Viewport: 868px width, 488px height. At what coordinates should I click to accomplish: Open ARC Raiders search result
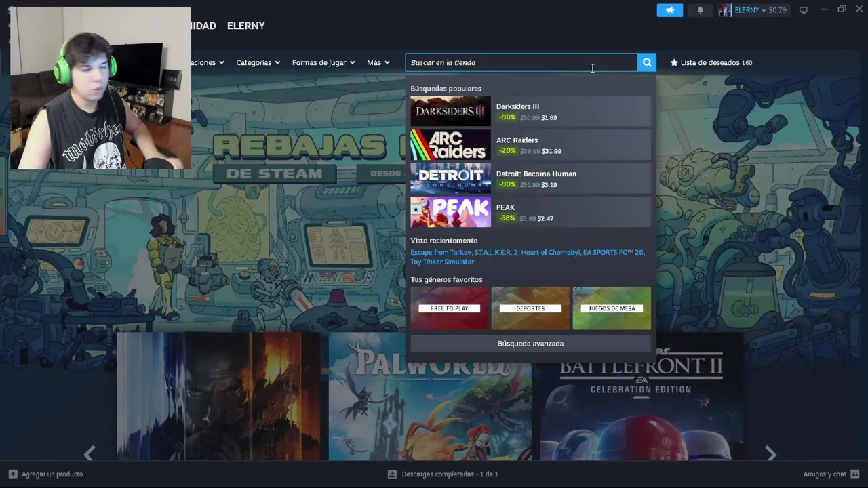pyautogui.click(x=530, y=145)
